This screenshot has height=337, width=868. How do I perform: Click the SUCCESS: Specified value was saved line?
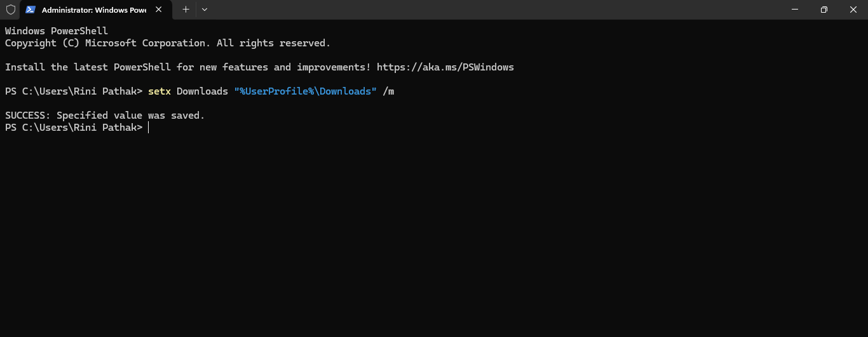tap(105, 116)
